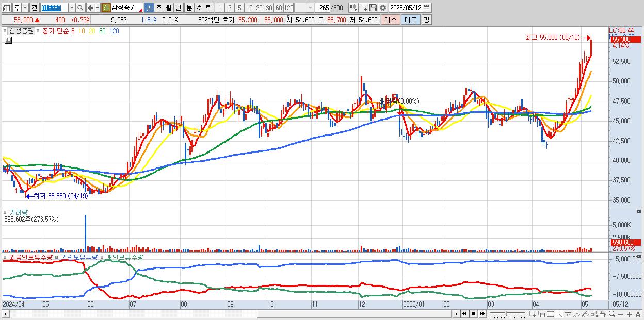
Task: Click the overlapping windows icon in bottom toolbar
Action: click(542, 314)
